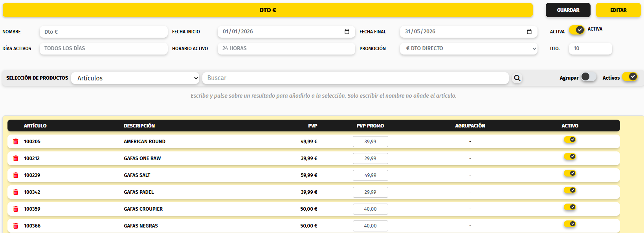The image size is (644, 233).
Task: Disable the Activos filter toggle
Action: [x=629, y=76]
